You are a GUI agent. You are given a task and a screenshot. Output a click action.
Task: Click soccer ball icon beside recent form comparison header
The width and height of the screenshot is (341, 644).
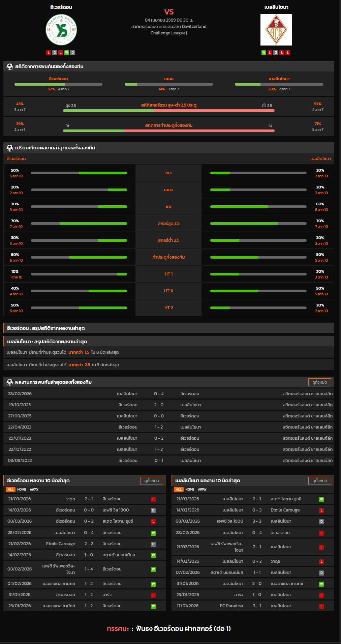click(x=10, y=148)
